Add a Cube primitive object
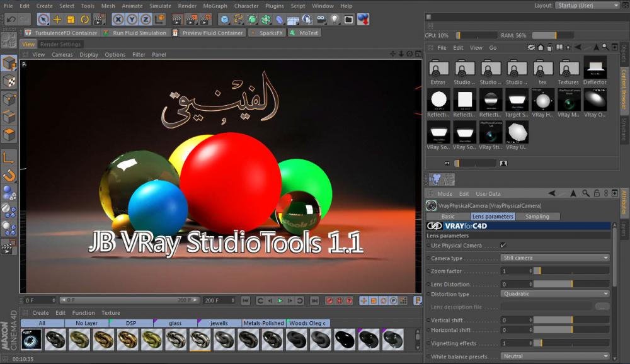The image size is (630, 364). click(225, 20)
